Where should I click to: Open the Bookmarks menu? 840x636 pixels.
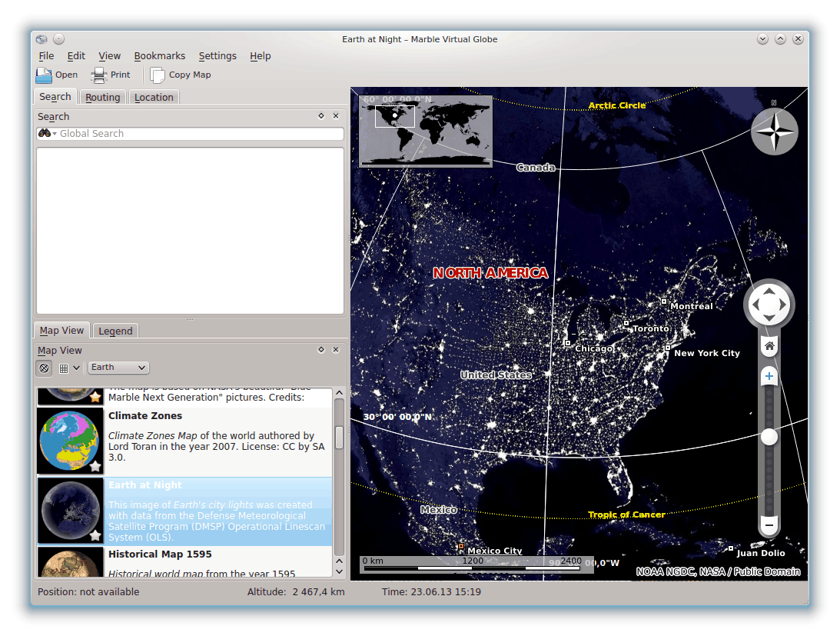point(160,56)
